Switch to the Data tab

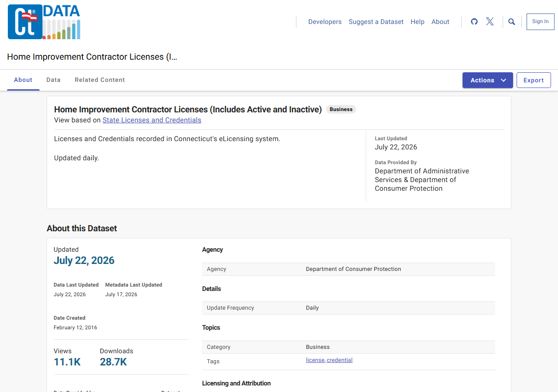54,80
